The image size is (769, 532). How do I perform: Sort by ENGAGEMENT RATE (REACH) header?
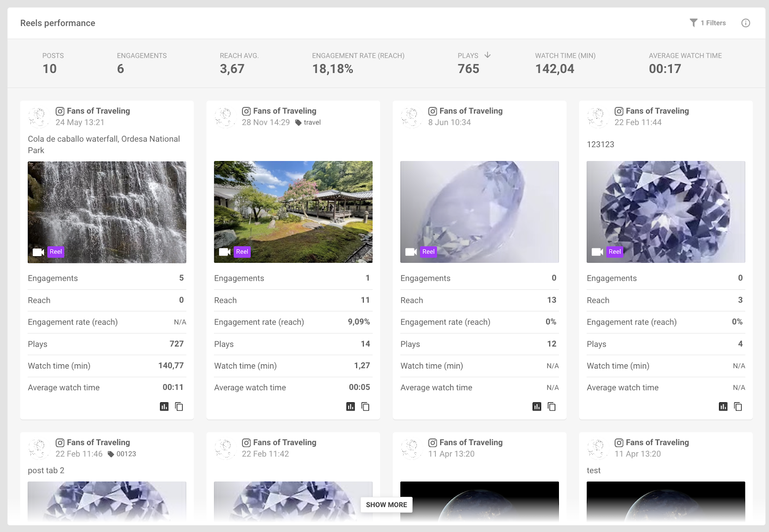click(358, 56)
